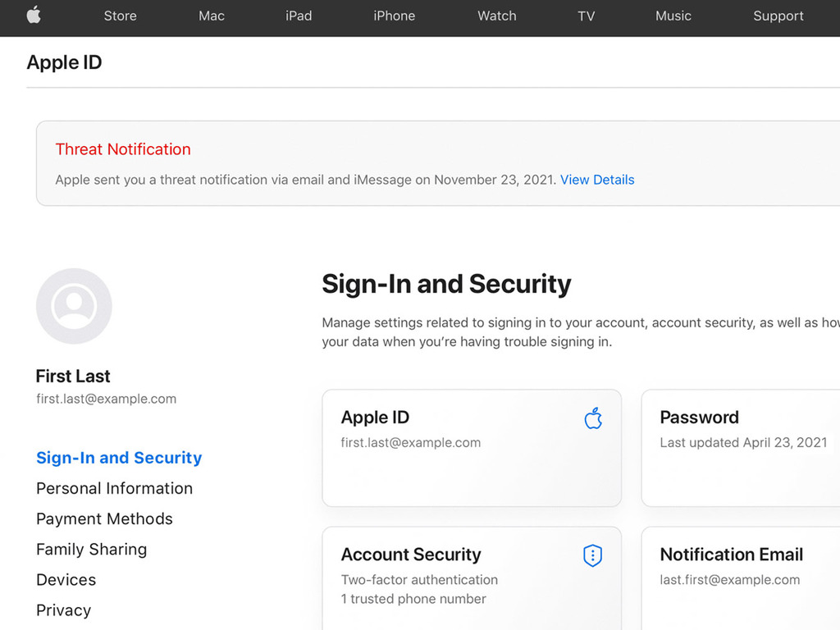Select Sign-In and Security in sidebar
840x630 pixels.
pyautogui.click(x=119, y=458)
